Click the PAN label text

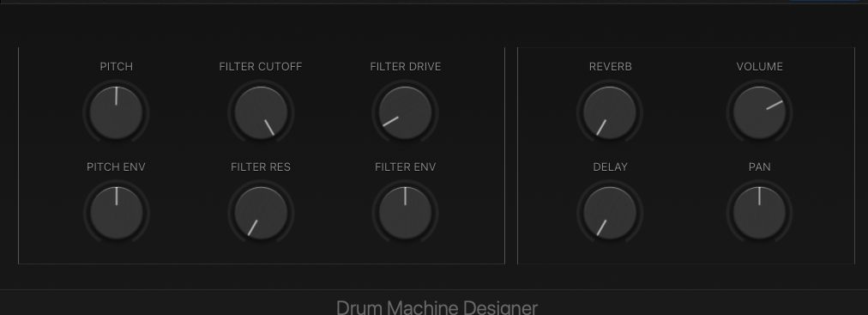(x=760, y=167)
